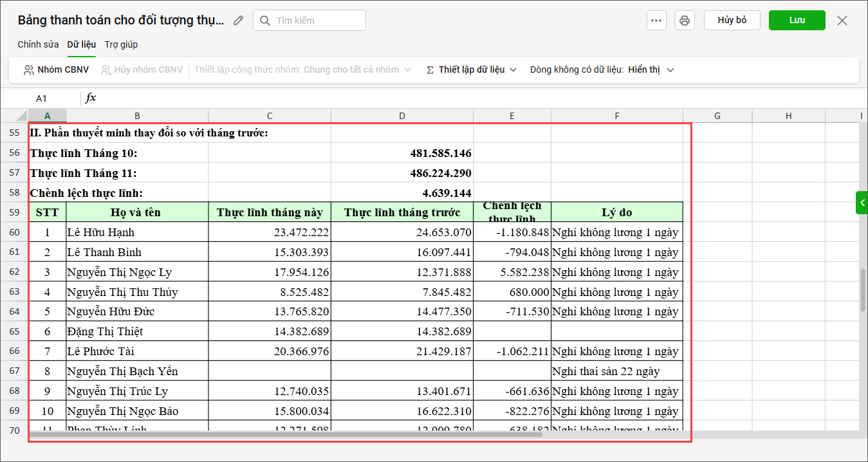
Task: Open the three-dot more options menu
Action: coord(656,21)
